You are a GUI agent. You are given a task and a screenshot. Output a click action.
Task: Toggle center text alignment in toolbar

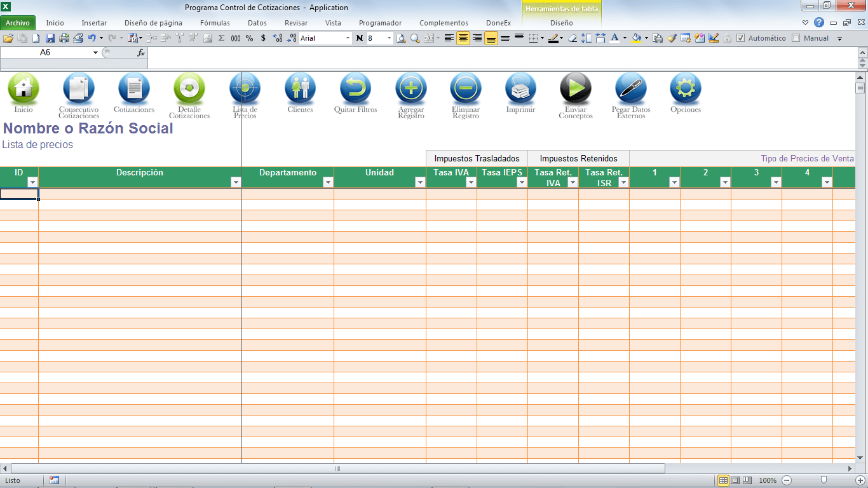(x=463, y=38)
